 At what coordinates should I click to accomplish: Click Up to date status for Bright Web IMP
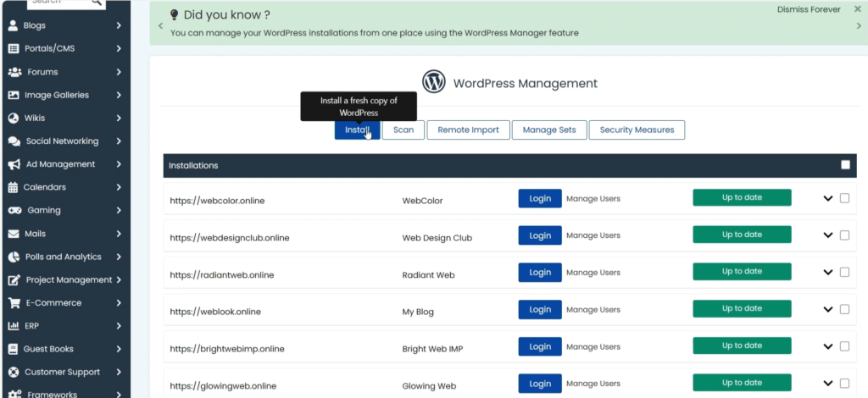click(742, 345)
